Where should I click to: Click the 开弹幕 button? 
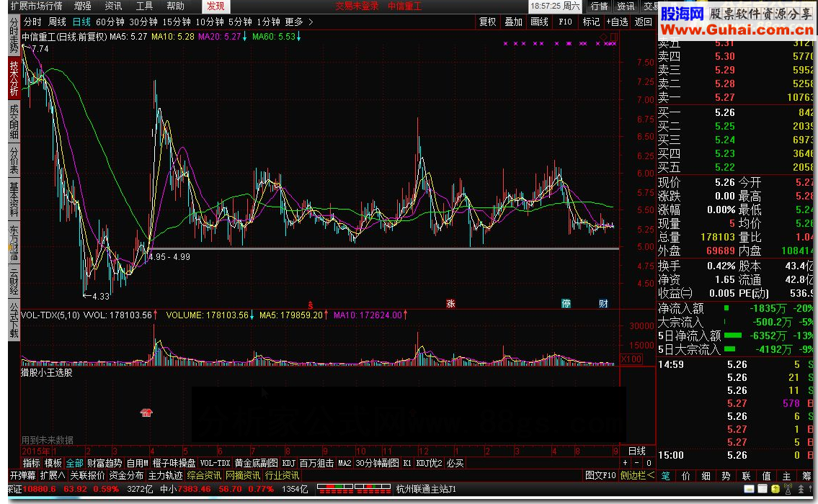23,475
